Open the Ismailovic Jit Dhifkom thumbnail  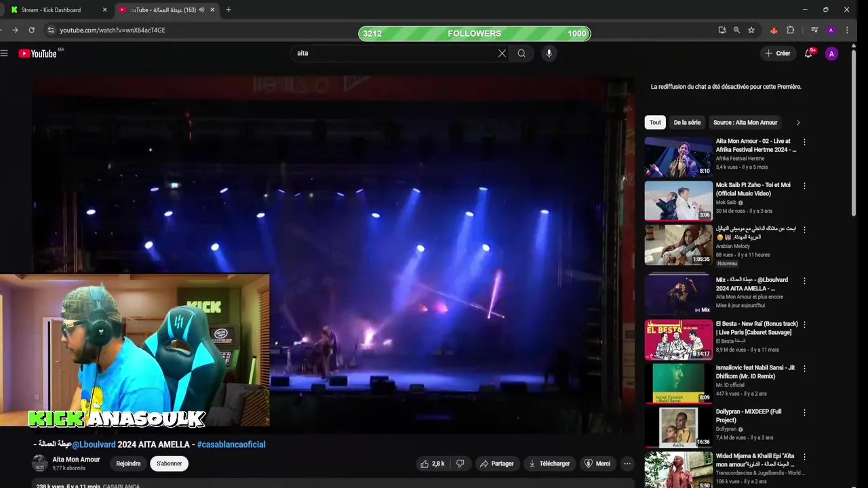pos(678,383)
